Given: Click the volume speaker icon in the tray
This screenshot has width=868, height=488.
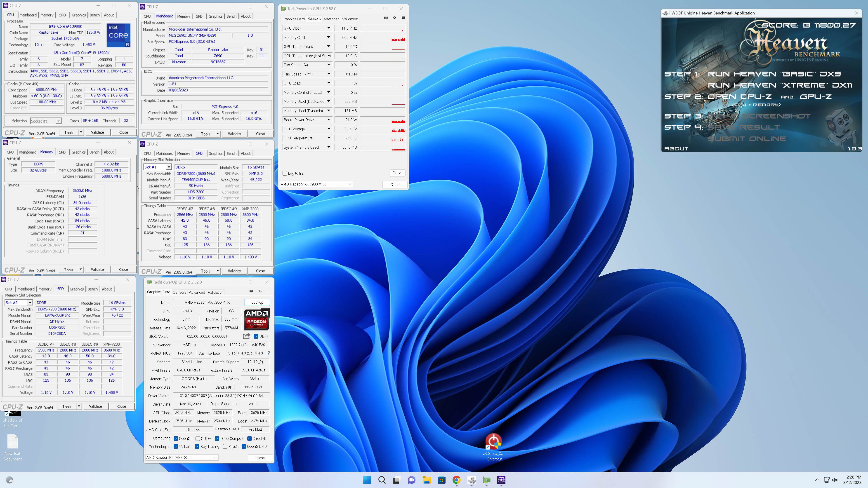Looking at the screenshot, I should (x=835, y=480).
